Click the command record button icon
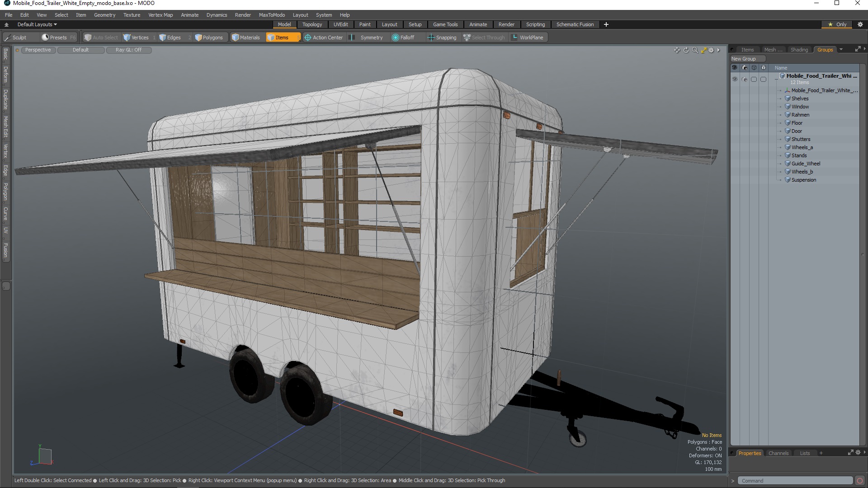The height and width of the screenshot is (488, 868). point(860,481)
